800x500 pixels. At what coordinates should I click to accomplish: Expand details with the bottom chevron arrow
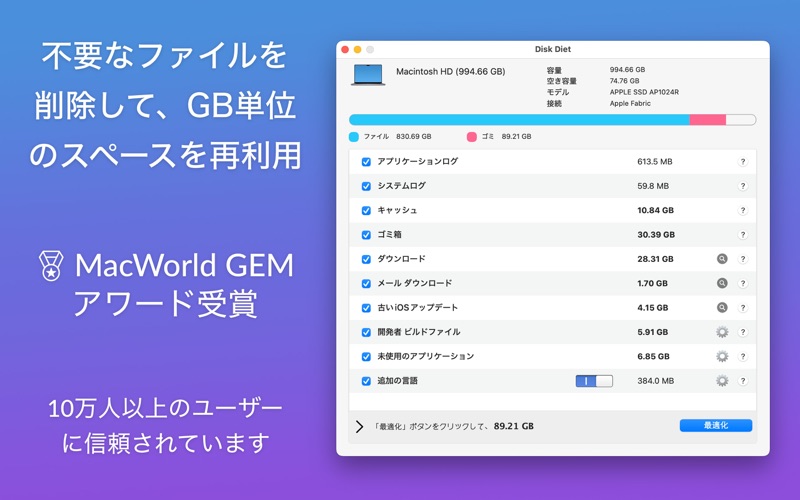click(x=360, y=427)
